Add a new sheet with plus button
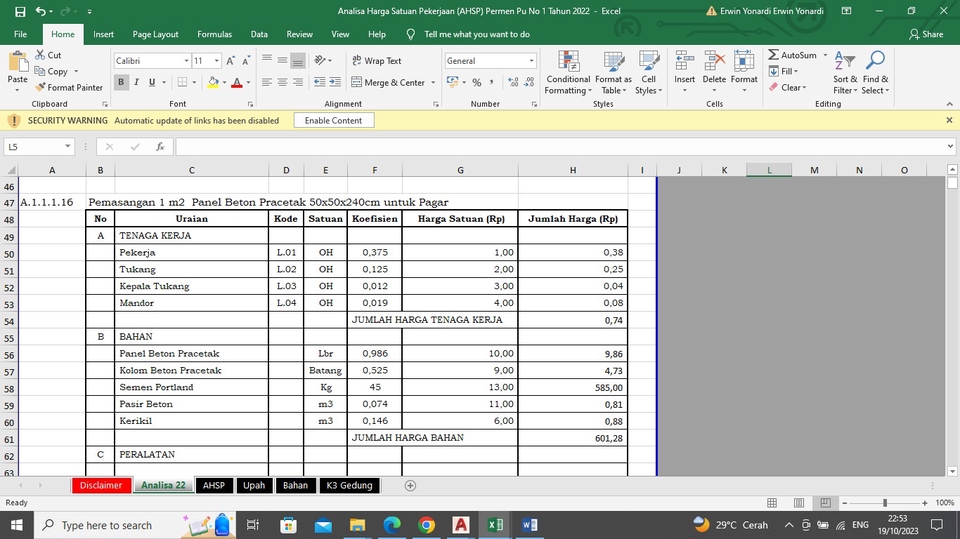This screenshot has width=960, height=539. coord(410,486)
